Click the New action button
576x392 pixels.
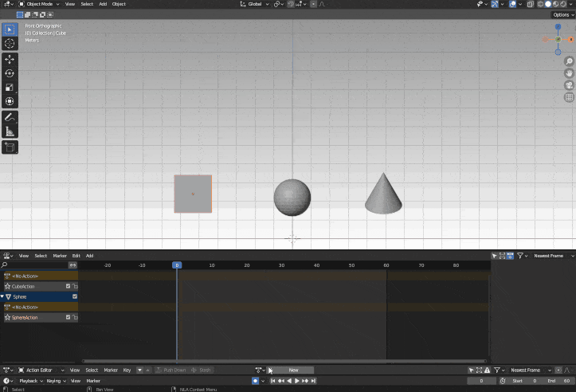[293, 370]
